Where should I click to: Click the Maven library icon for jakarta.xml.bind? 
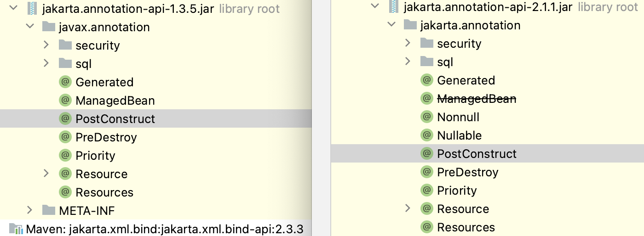coord(16,229)
